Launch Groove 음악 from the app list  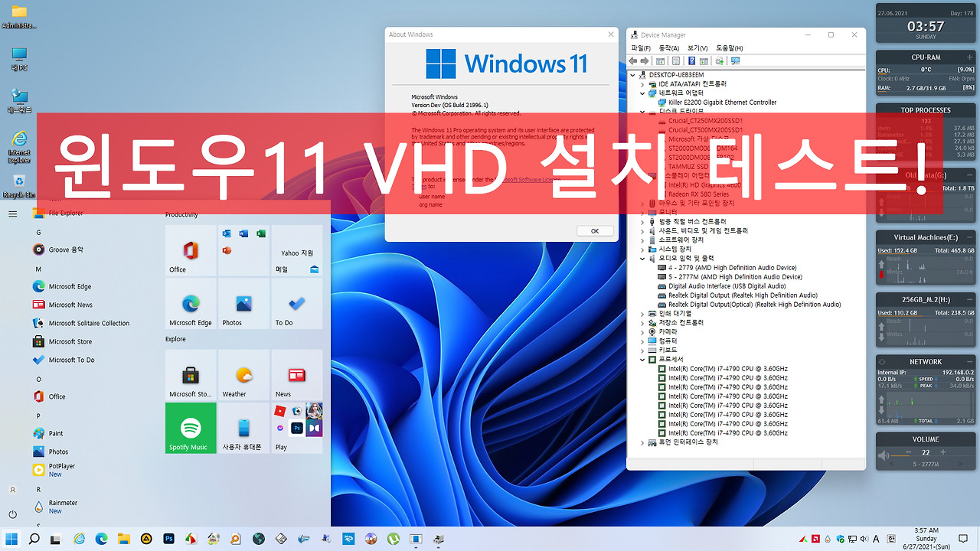[x=57, y=249]
